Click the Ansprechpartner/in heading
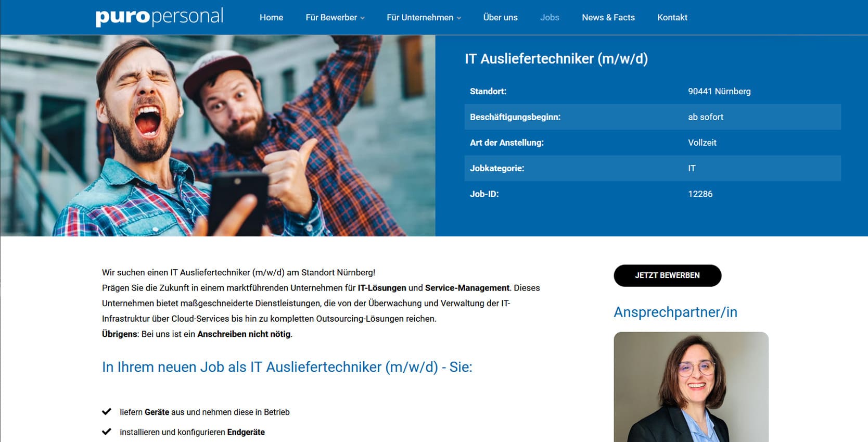Image resolution: width=868 pixels, height=442 pixels. pyautogui.click(x=675, y=312)
